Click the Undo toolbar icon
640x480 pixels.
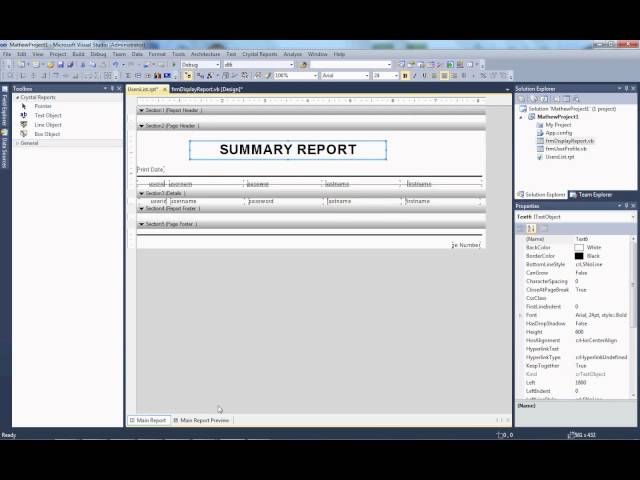point(116,64)
